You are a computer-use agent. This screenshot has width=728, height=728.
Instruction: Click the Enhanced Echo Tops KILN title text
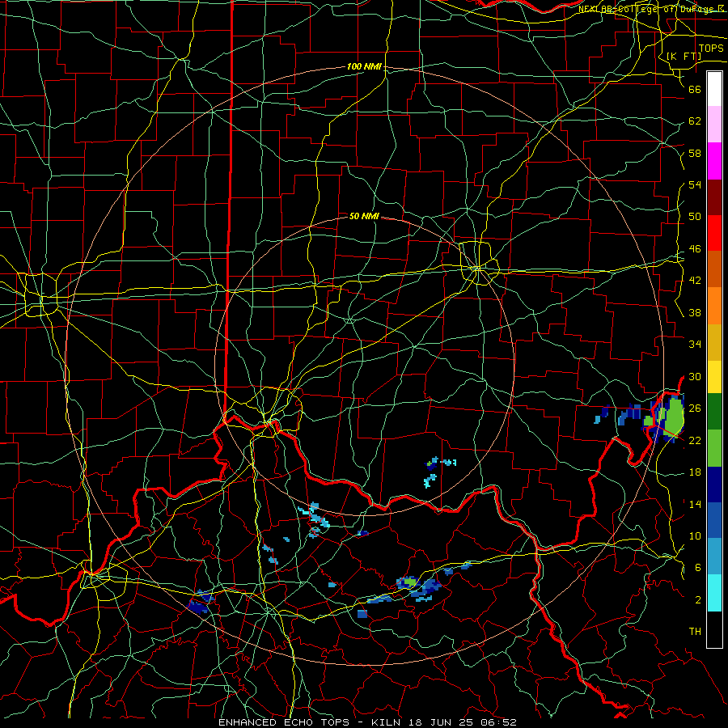point(367,722)
